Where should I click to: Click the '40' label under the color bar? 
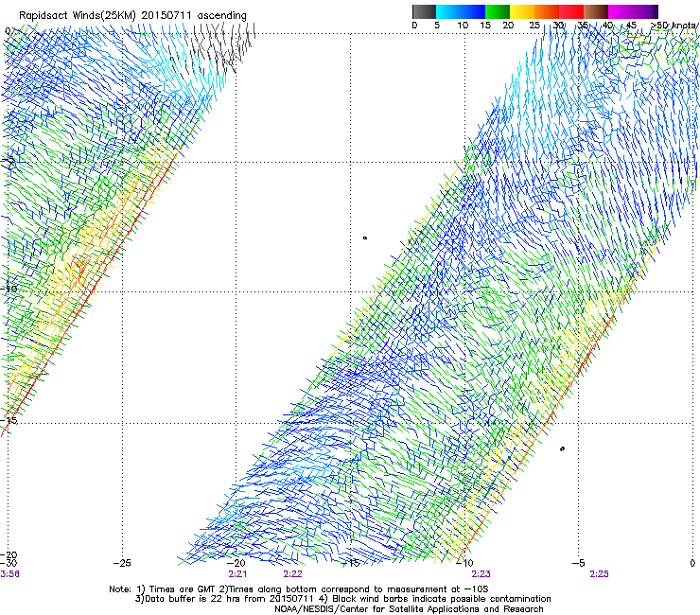pyautogui.click(x=607, y=26)
